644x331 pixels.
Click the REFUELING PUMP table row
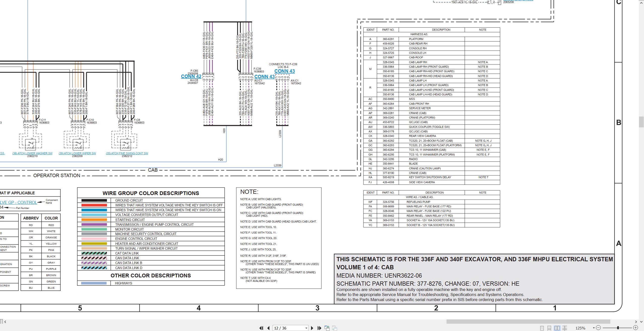pos(431,202)
